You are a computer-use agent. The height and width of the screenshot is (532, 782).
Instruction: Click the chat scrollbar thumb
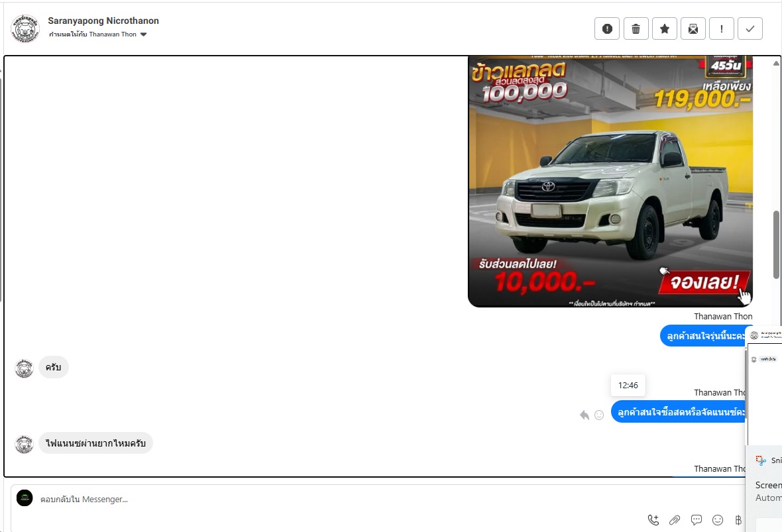click(776, 244)
